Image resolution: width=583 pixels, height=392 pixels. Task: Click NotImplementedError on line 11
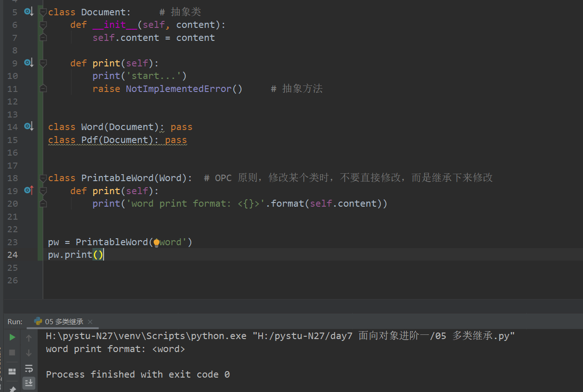click(x=178, y=89)
